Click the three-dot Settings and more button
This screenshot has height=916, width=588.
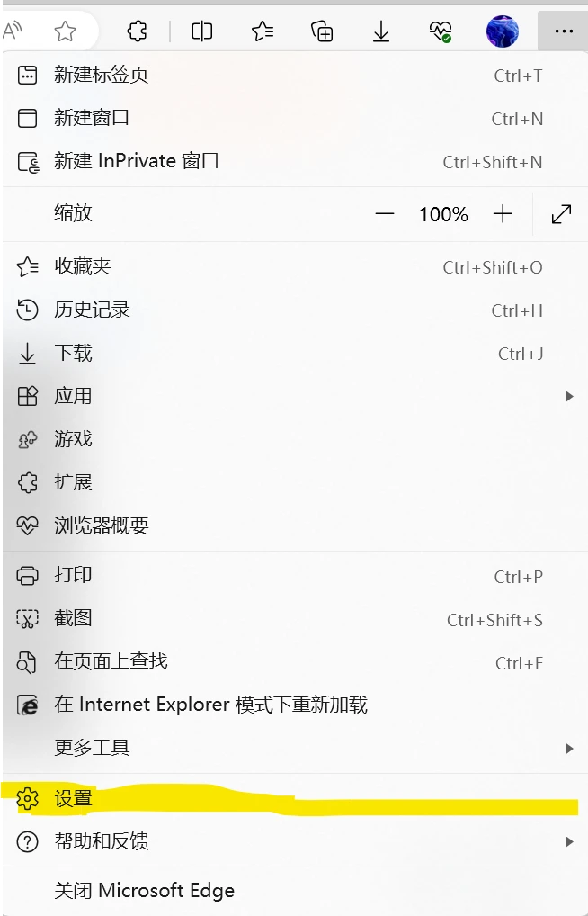(x=564, y=31)
